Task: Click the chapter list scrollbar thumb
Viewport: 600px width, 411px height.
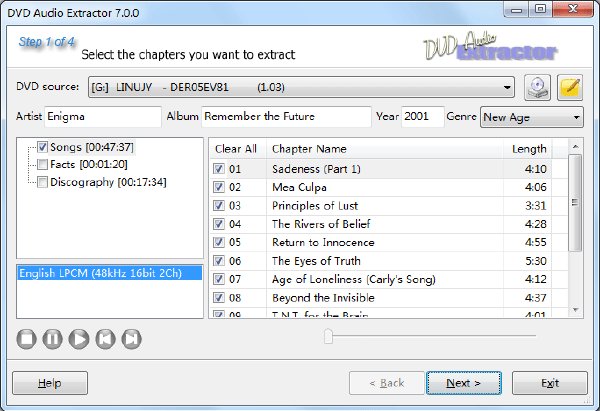Action: pos(575,202)
